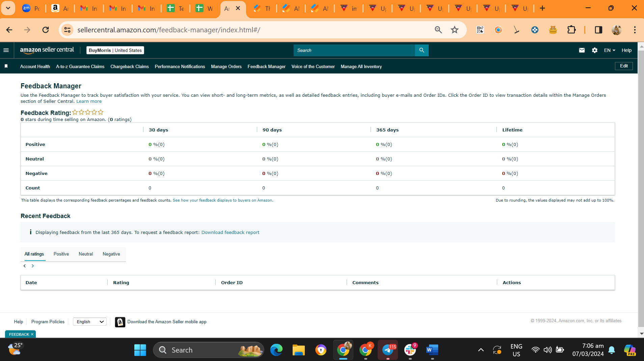
Task: Go to Manage Orders
Action: click(x=226, y=67)
